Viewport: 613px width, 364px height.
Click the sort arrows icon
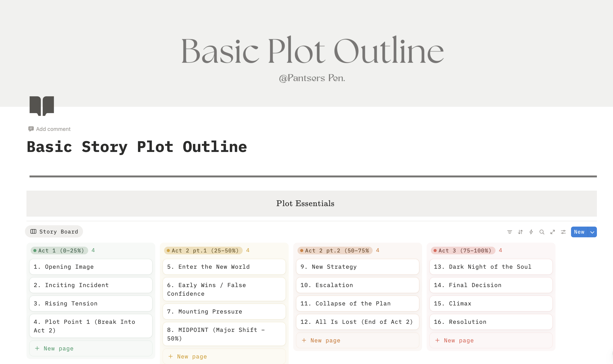click(x=520, y=232)
